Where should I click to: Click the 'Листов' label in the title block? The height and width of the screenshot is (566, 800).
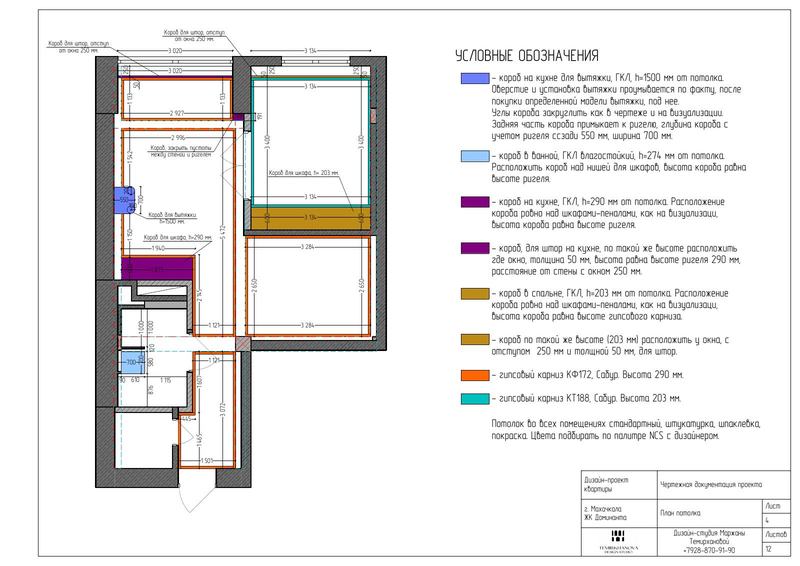click(776, 534)
